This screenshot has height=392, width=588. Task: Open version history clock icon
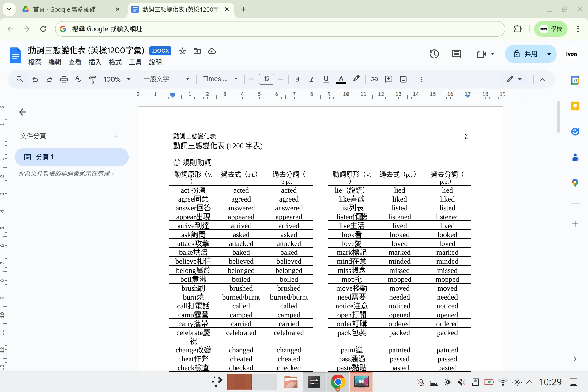(434, 54)
